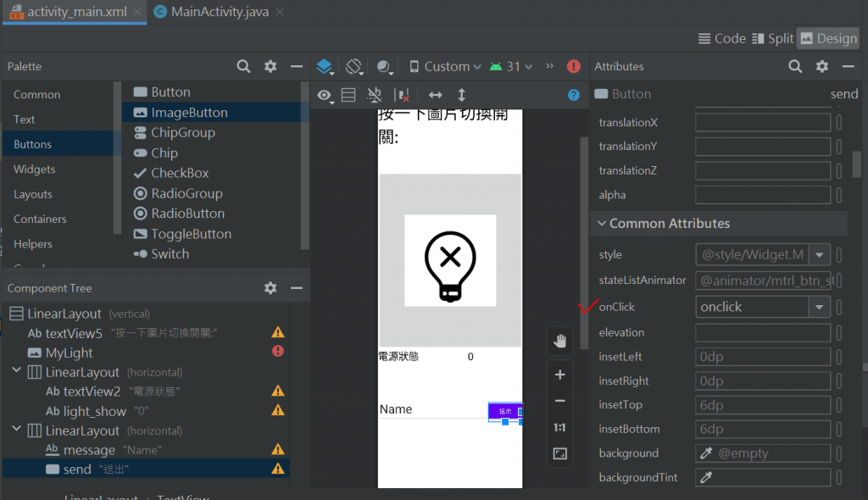Toggle layout decorations table icon
Viewport: 868px width, 500px height.
point(348,95)
